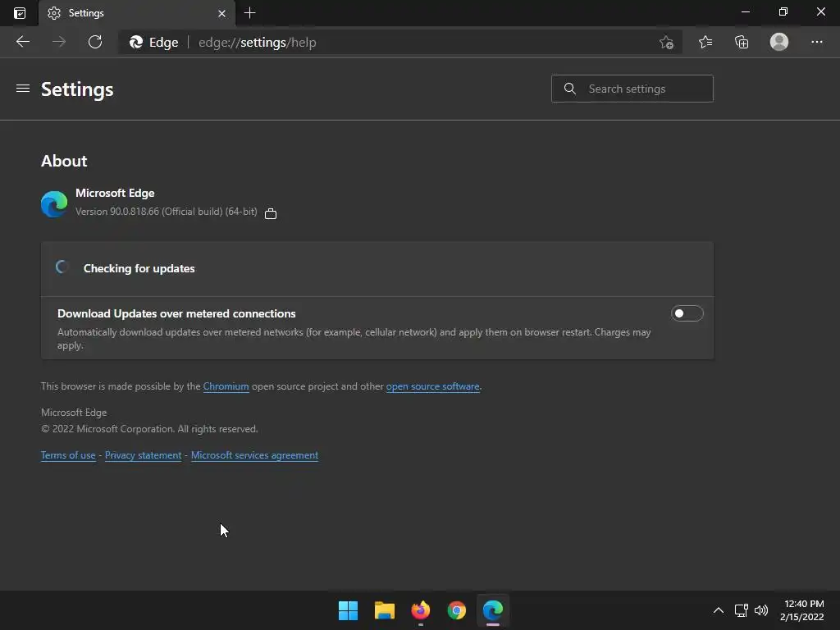Open the Terms of use link

(68, 455)
